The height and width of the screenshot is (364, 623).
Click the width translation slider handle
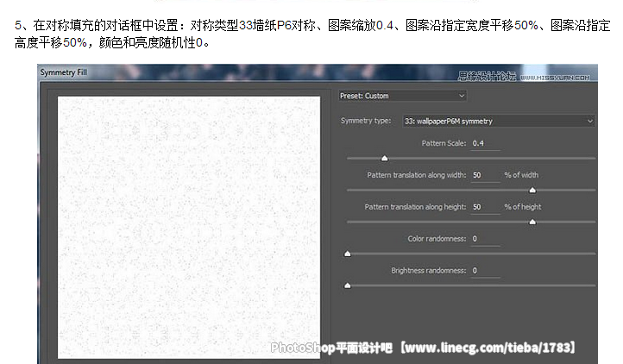532,191
